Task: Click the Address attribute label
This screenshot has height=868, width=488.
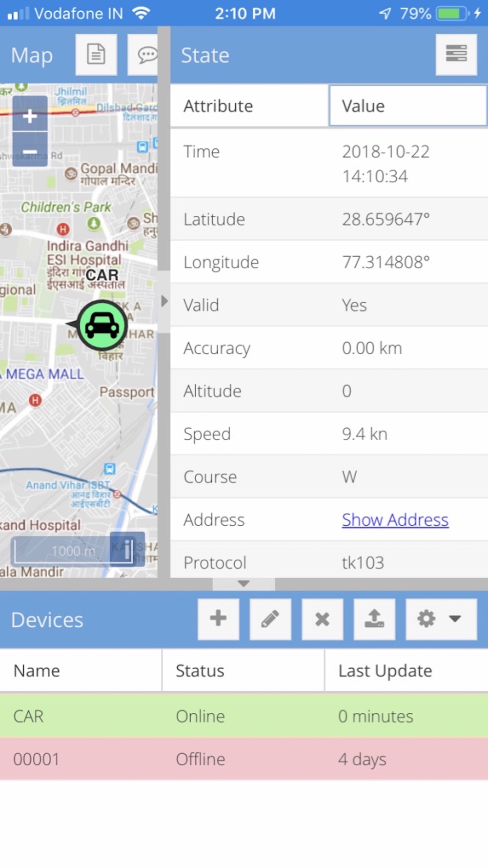Action: [x=214, y=520]
